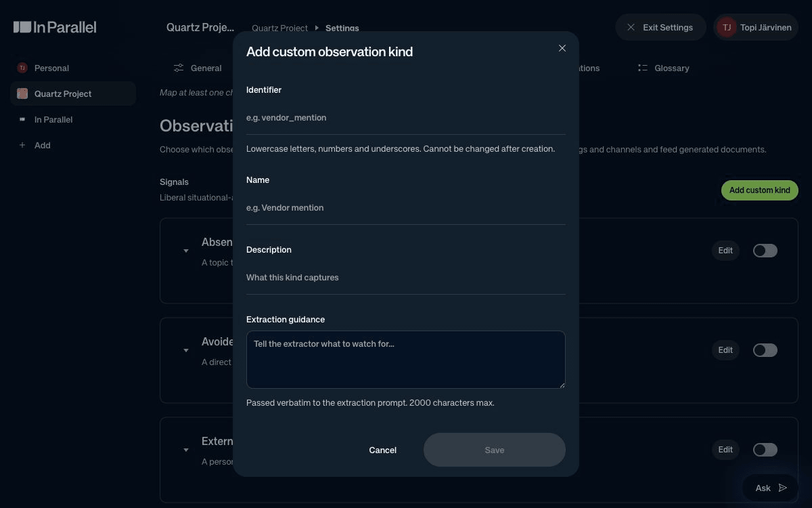Click the Add custom kind button
812x508 pixels.
click(x=760, y=190)
